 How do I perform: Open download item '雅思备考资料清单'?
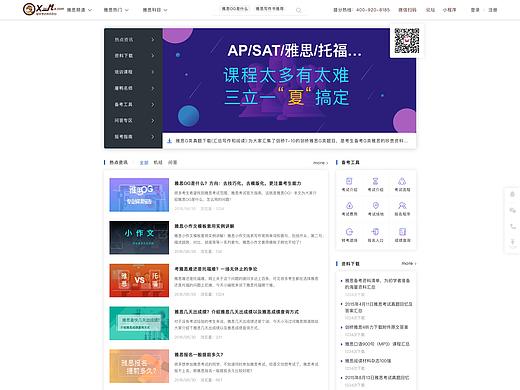point(377,284)
